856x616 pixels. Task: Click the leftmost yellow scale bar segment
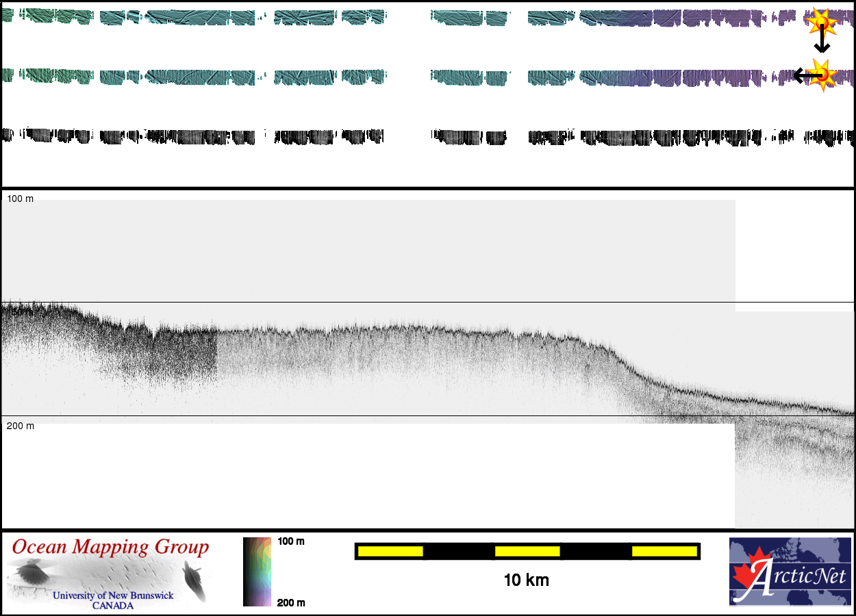(390, 551)
